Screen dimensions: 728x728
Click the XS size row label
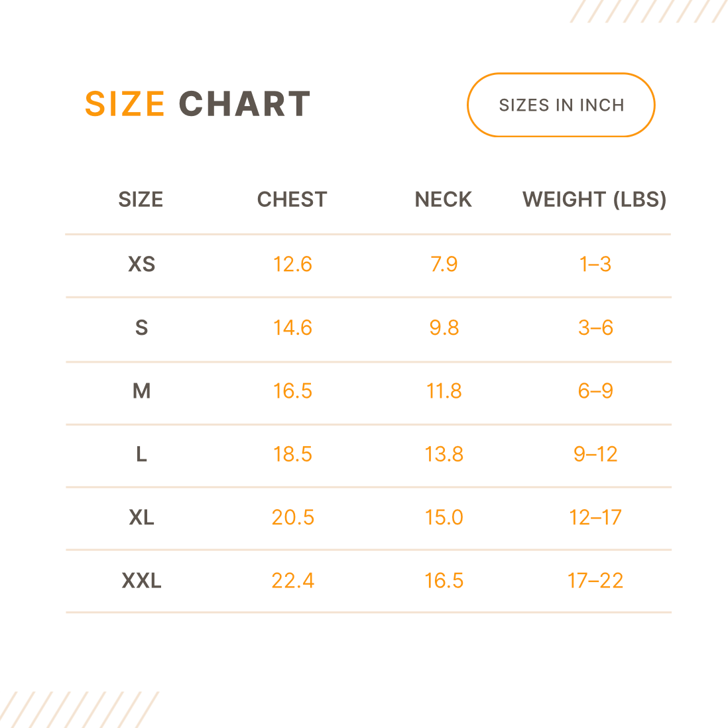[x=141, y=265]
